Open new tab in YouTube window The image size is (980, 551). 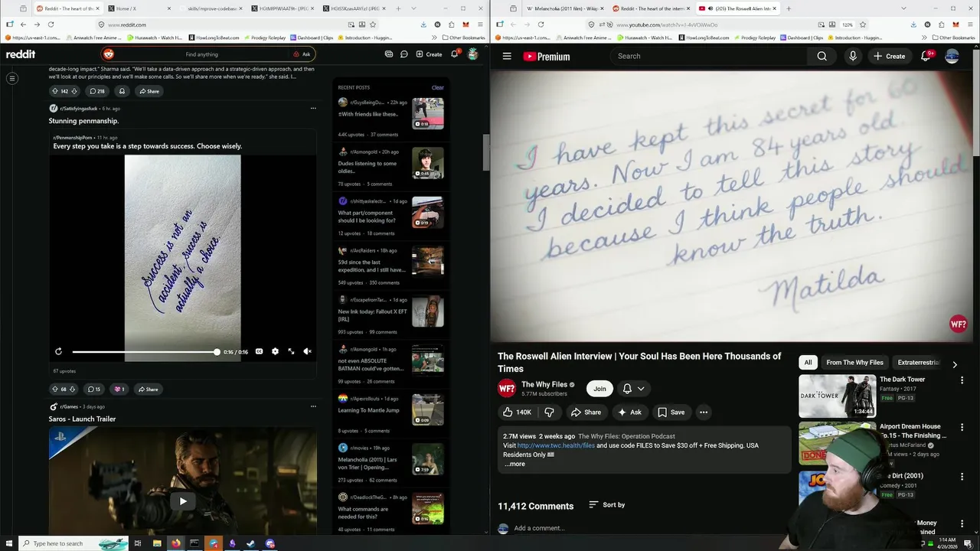pos(789,8)
